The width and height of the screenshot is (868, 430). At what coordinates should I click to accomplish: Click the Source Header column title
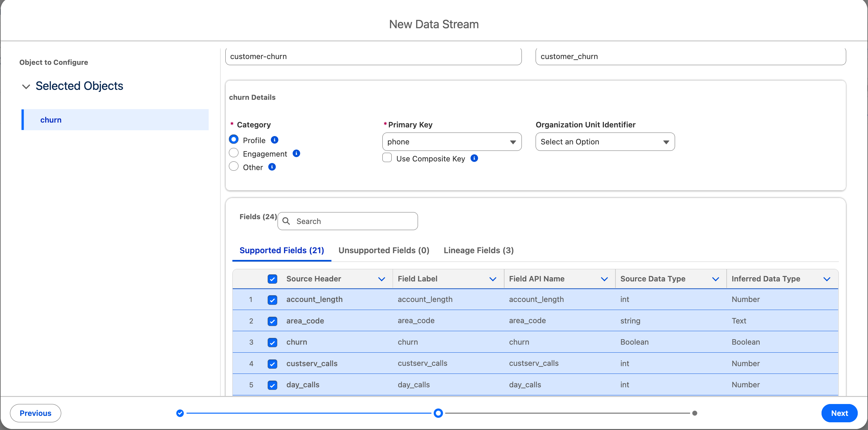313,279
